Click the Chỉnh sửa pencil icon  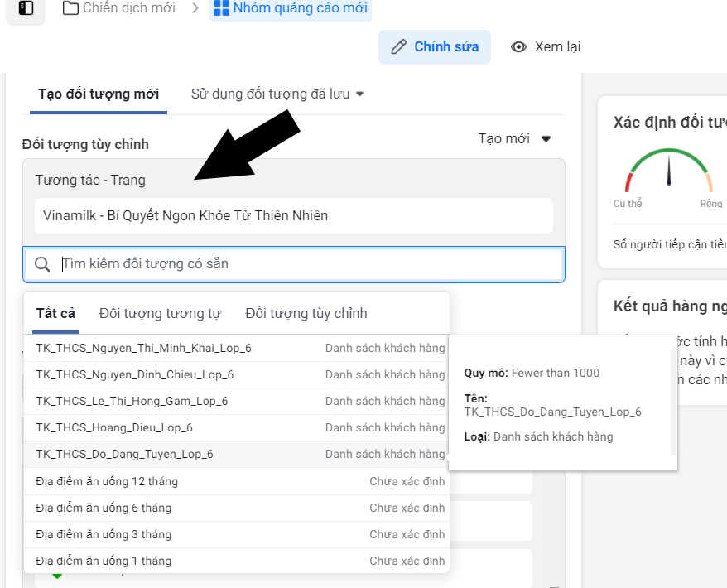(399, 47)
